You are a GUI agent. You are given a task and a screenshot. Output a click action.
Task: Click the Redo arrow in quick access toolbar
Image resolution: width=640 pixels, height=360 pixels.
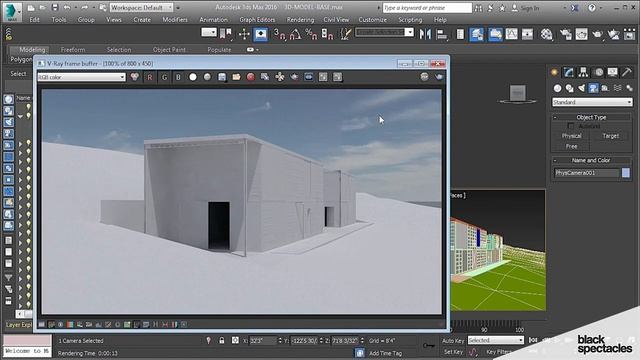pos(84,7)
